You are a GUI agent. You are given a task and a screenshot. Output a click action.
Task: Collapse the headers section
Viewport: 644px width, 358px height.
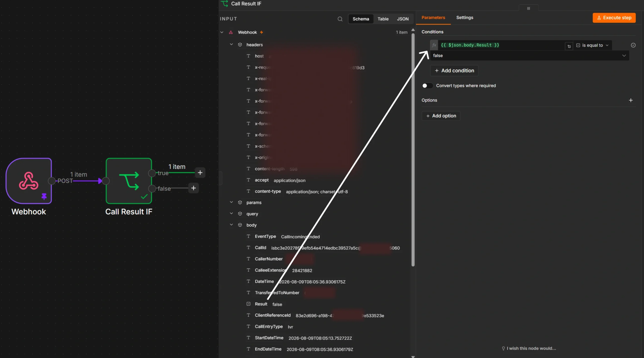point(231,44)
